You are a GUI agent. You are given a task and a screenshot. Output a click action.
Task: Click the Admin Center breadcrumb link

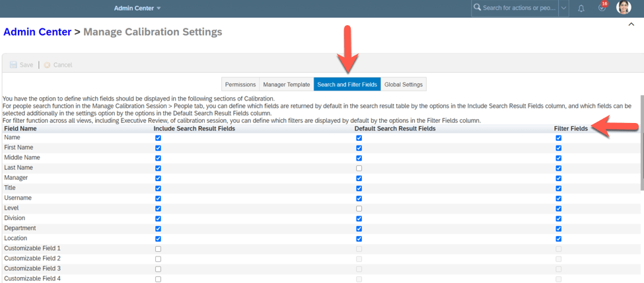(x=37, y=32)
